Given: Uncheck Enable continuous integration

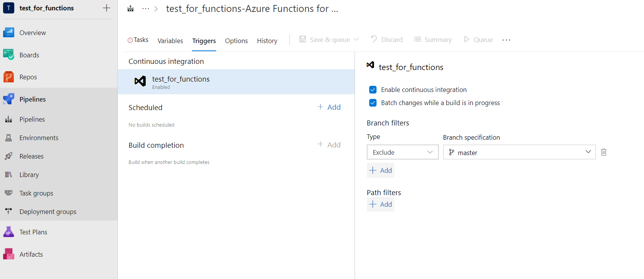Looking at the screenshot, I should 373,90.
